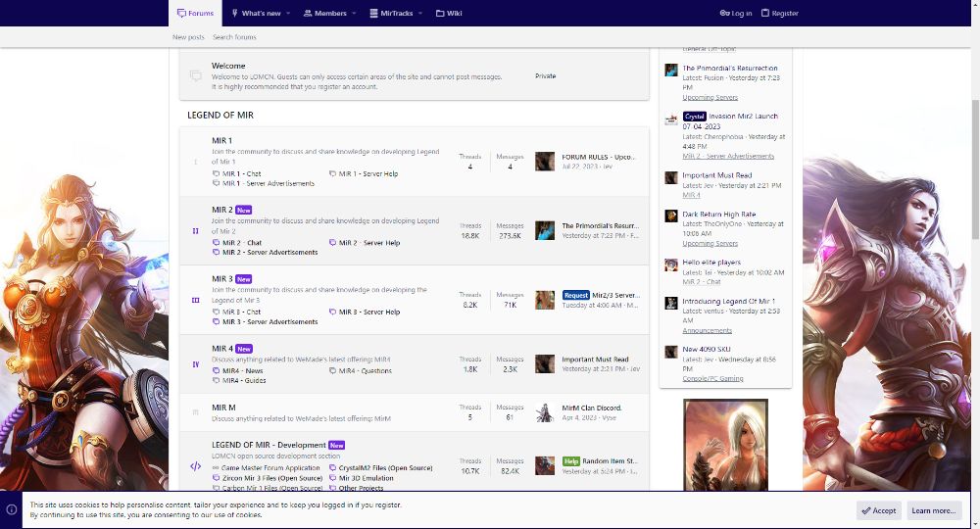This screenshot has width=980, height=529.
Task: Accept the cookie notice
Action: pos(878,510)
